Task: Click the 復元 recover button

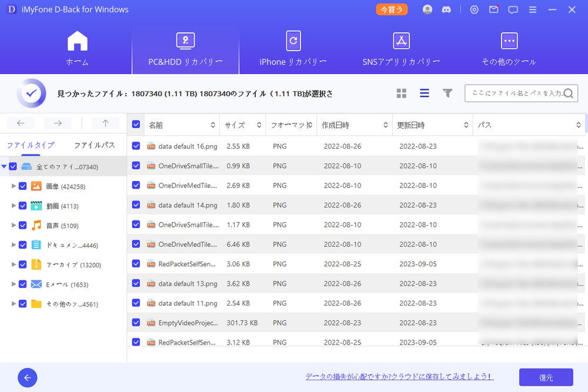Action: click(x=546, y=377)
